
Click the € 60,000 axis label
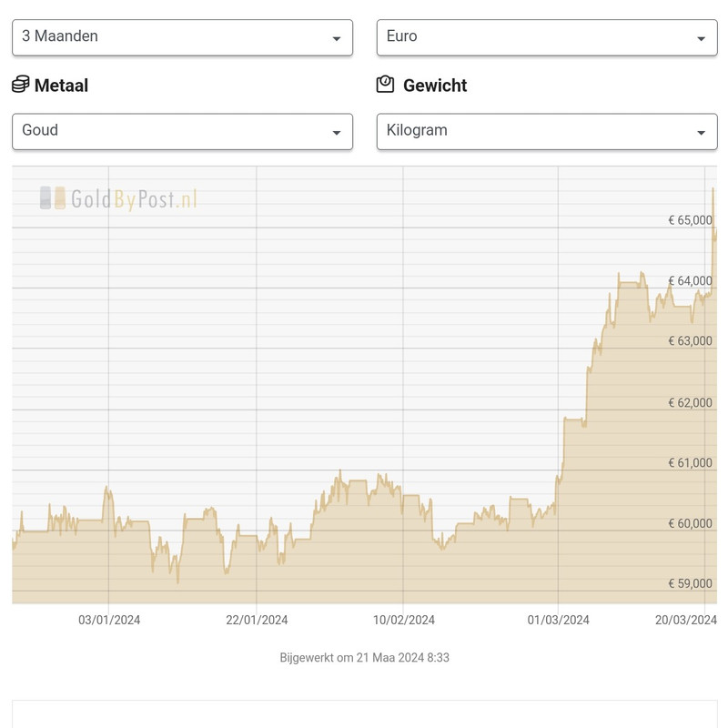(690, 524)
